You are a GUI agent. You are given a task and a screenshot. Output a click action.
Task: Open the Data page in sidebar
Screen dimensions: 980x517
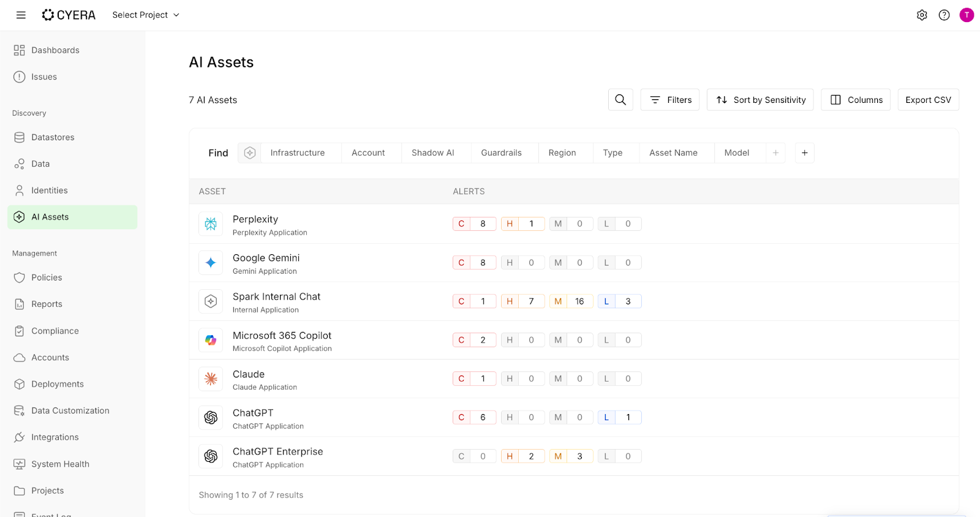pyautogui.click(x=72, y=164)
